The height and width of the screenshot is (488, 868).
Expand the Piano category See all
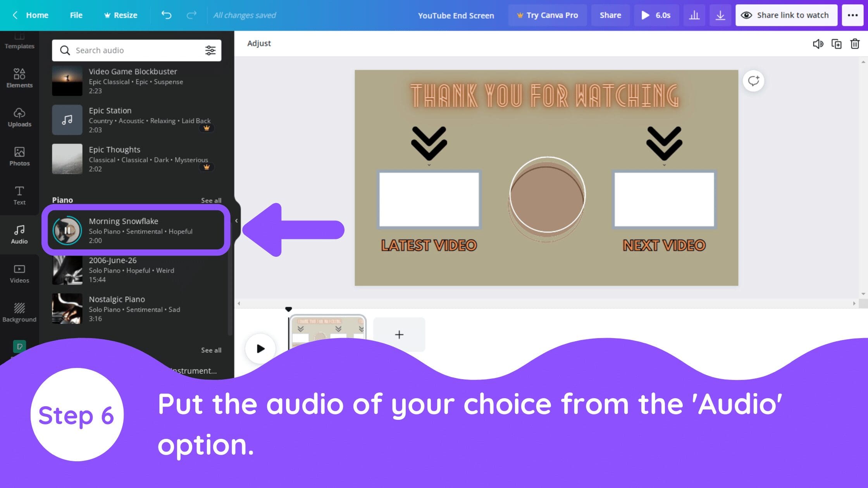211,200
